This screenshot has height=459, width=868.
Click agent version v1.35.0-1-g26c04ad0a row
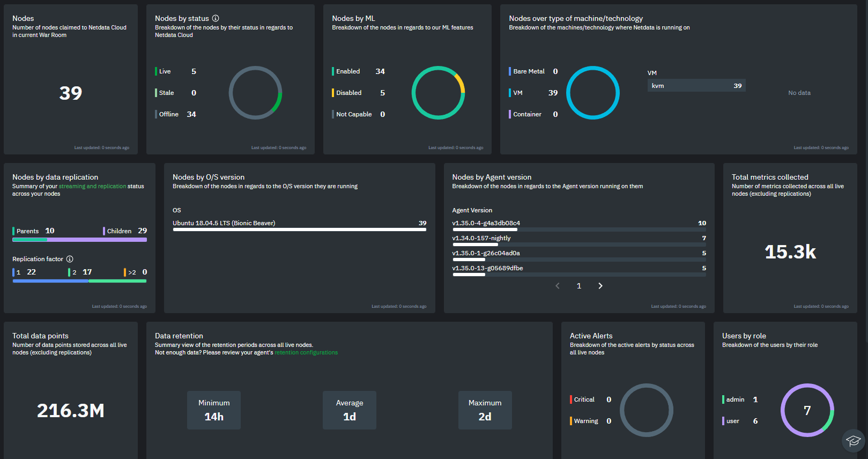click(579, 255)
